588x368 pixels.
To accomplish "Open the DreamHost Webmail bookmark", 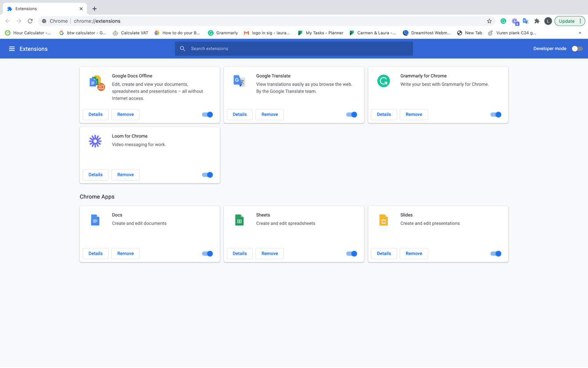I will 427,33.
